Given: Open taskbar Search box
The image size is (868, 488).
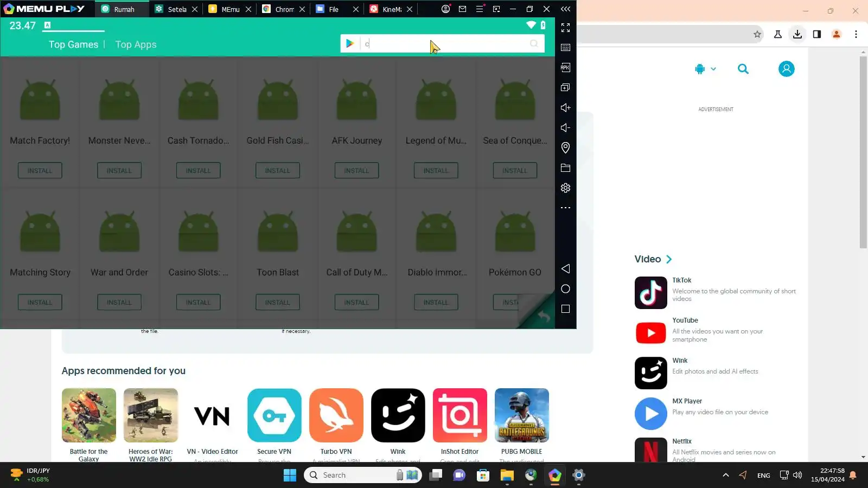Looking at the screenshot, I should (x=362, y=475).
